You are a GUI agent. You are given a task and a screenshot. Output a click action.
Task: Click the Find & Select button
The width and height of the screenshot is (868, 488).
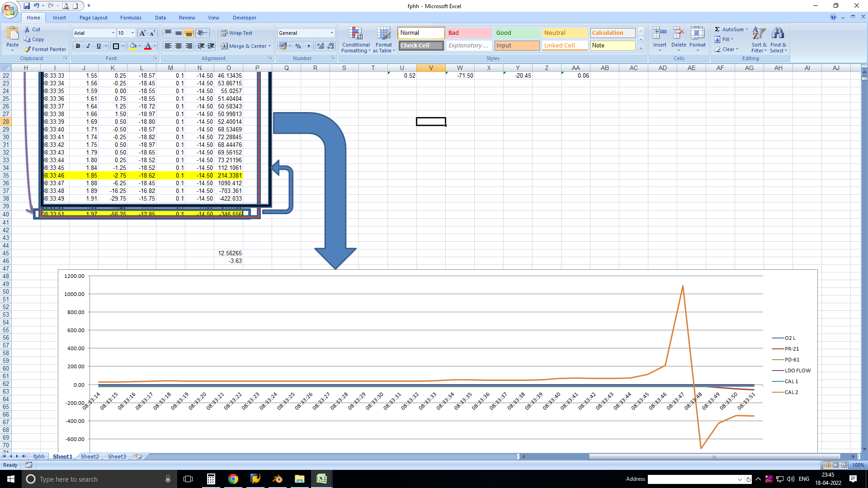tap(778, 40)
